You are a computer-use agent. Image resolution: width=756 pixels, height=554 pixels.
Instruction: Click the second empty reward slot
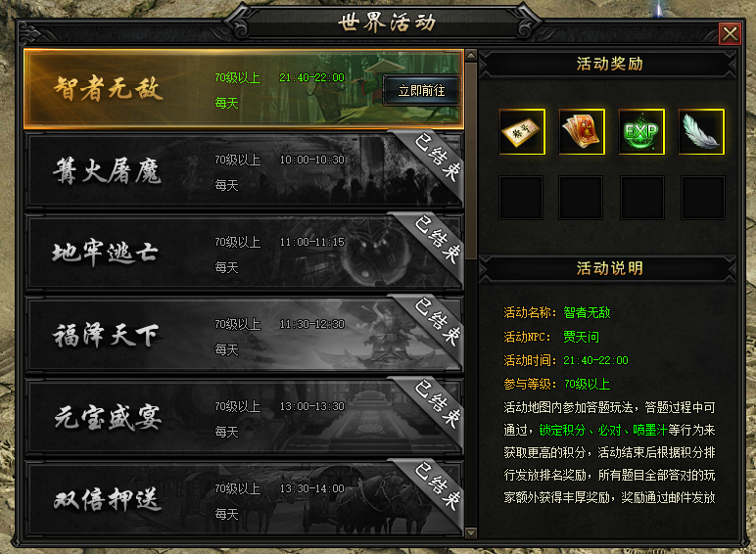click(581, 198)
